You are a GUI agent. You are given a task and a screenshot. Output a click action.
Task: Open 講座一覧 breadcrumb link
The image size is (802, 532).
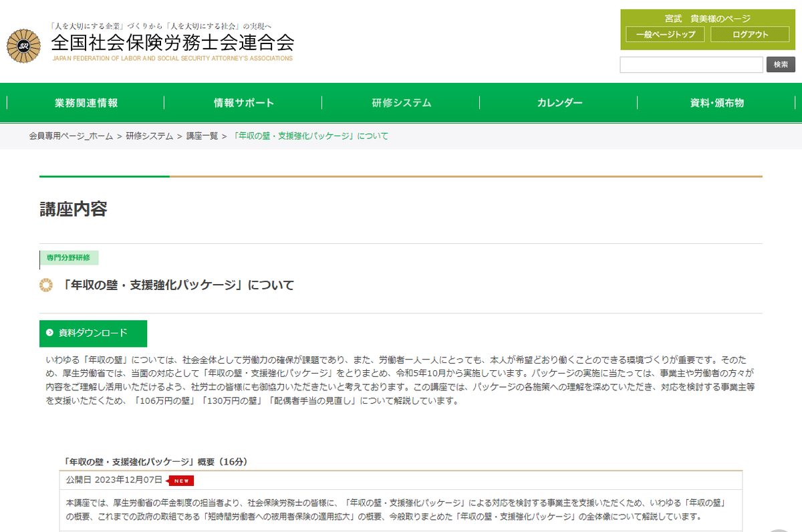(202, 136)
